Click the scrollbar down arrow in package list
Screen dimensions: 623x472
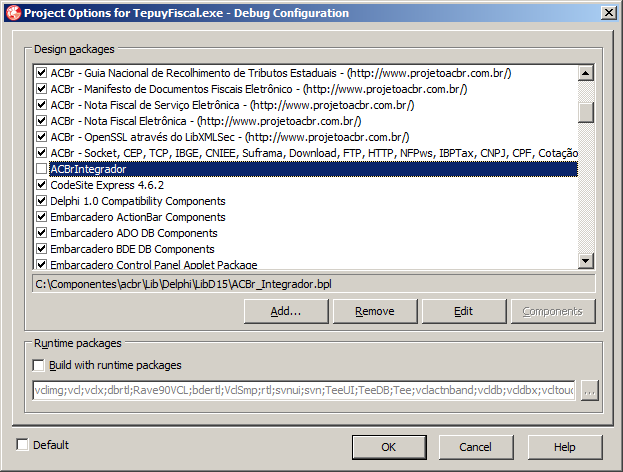[586, 261]
